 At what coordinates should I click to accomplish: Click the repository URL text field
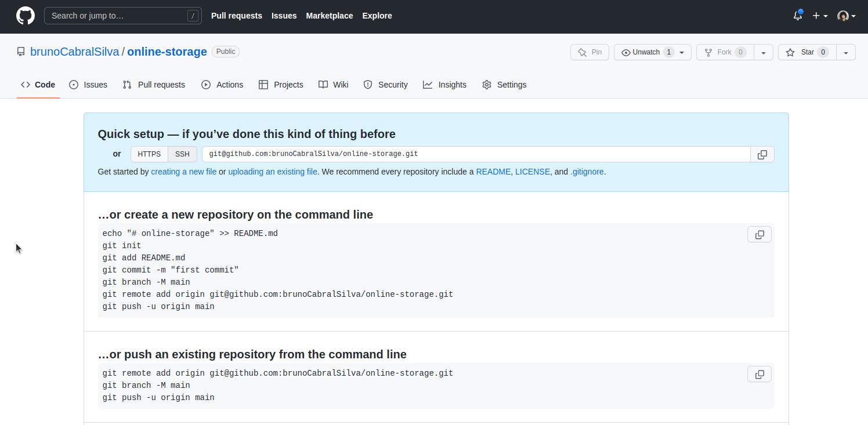476,154
